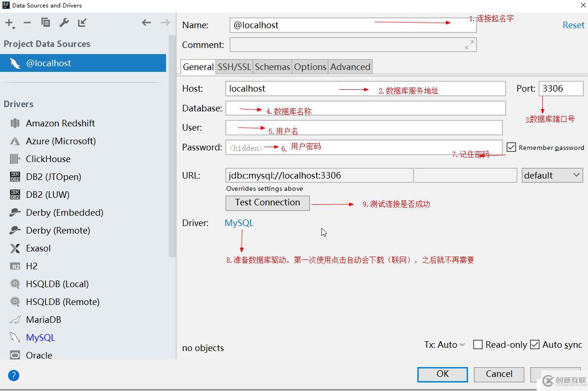Toggle the Auto sync checkbox
The height and width of the screenshot is (391, 588).
tap(535, 344)
